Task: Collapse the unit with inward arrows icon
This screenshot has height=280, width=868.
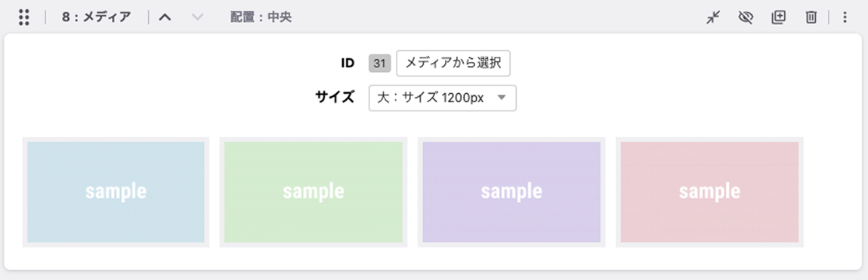Action: coord(714,17)
